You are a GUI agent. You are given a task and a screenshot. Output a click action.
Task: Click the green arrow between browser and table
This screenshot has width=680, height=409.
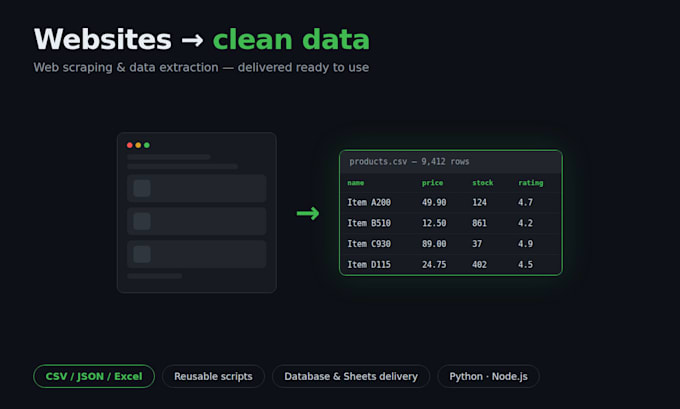pyautogui.click(x=308, y=213)
